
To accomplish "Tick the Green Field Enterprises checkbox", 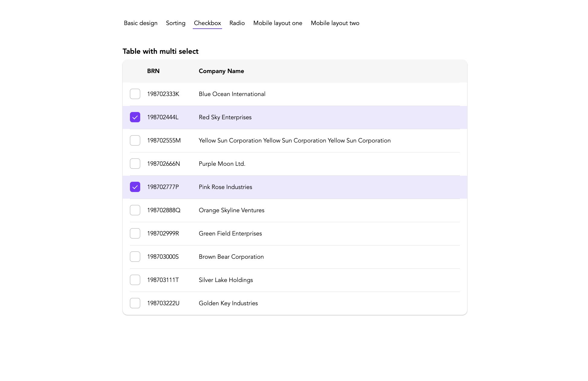I will (135, 233).
